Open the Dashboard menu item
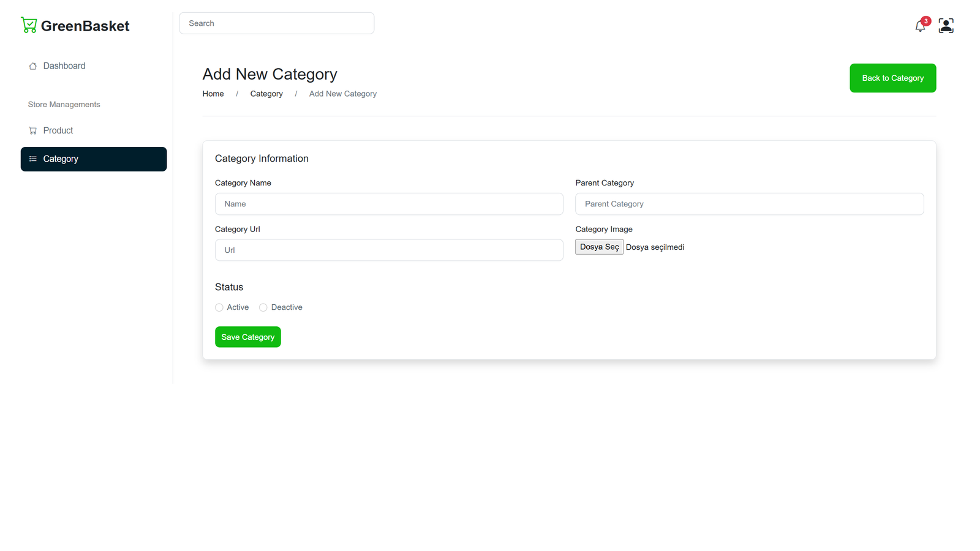This screenshot has width=980, height=551. coord(64,66)
